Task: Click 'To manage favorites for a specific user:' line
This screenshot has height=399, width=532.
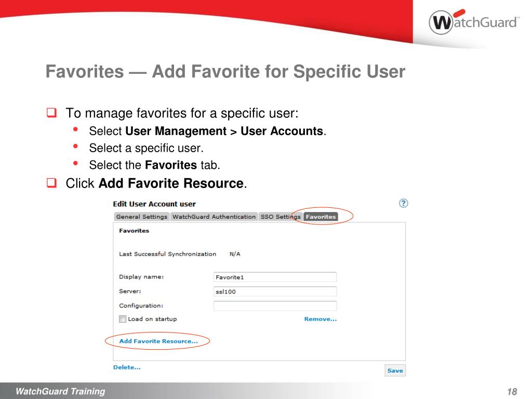Action: click(x=182, y=113)
